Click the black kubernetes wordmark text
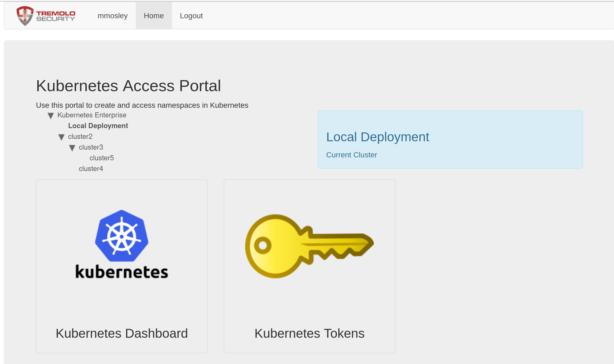The image size is (614, 364). click(122, 272)
